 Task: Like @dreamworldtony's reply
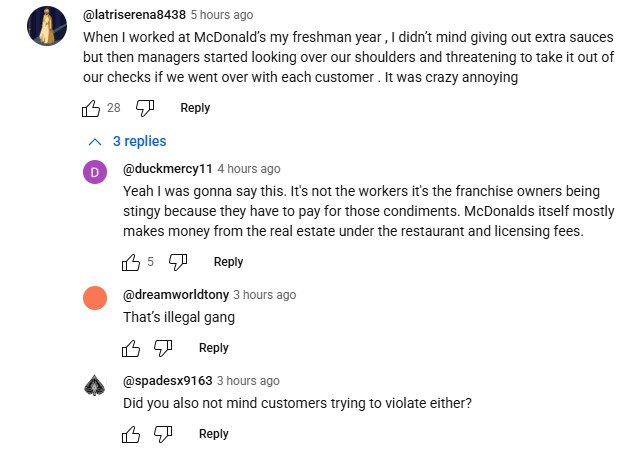coord(131,348)
